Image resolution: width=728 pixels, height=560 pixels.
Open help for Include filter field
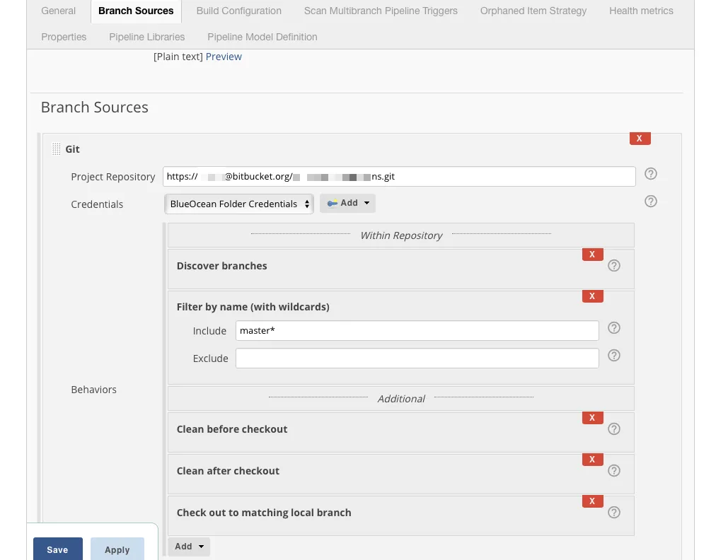[x=614, y=328]
